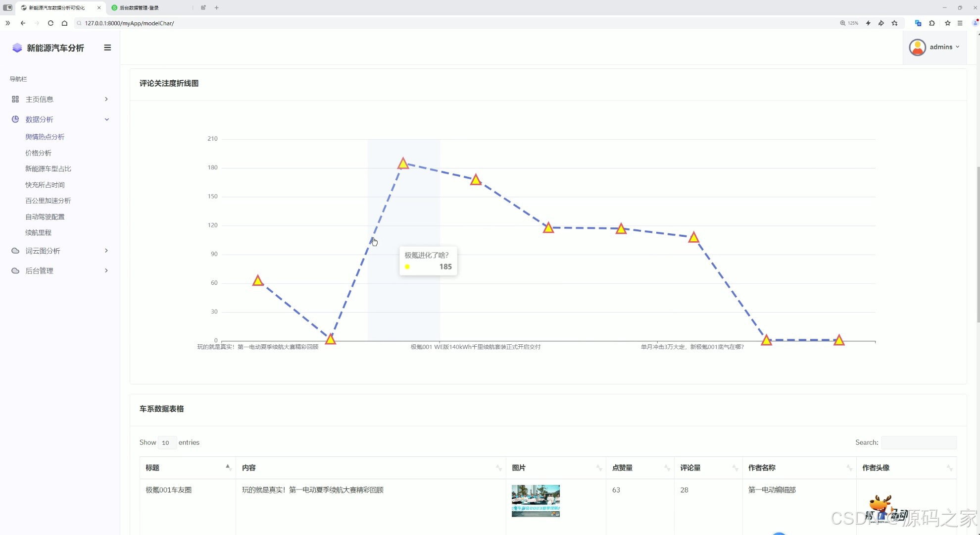Image resolution: width=980 pixels, height=535 pixels.
Task: Click the browser back arrow
Action: tap(23, 23)
